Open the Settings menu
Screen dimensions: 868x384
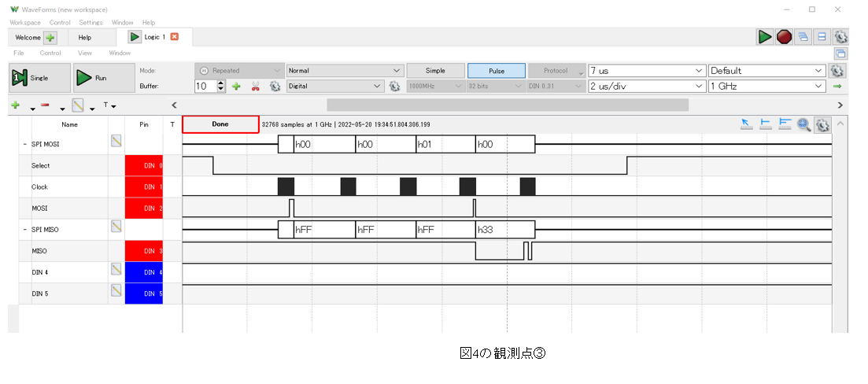(90, 23)
